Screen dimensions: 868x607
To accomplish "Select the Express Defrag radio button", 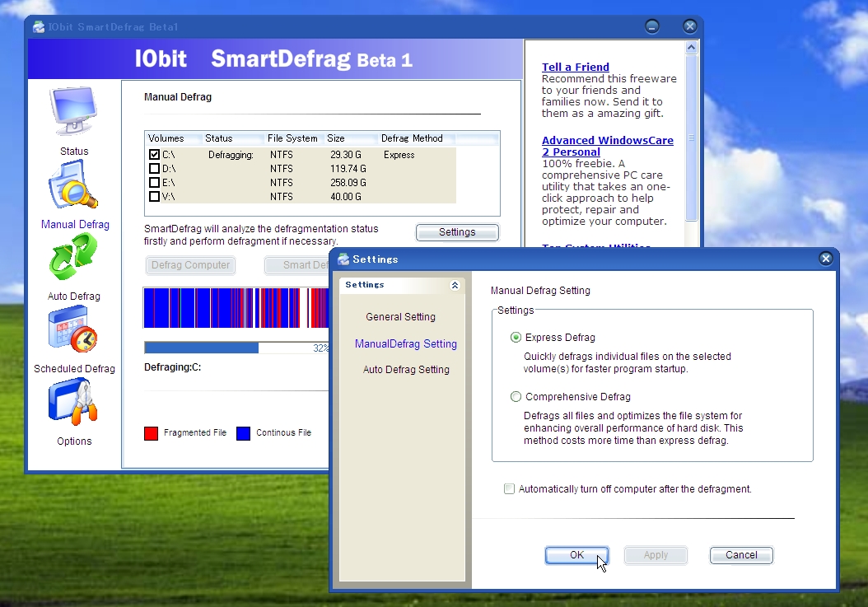I will (516, 338).
